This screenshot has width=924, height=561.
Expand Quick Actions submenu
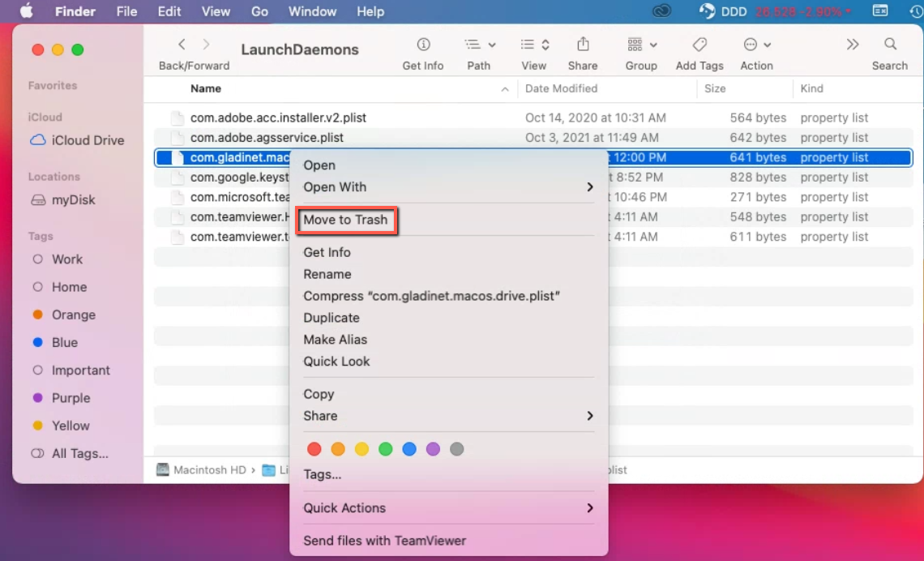(x=448, y=508)
